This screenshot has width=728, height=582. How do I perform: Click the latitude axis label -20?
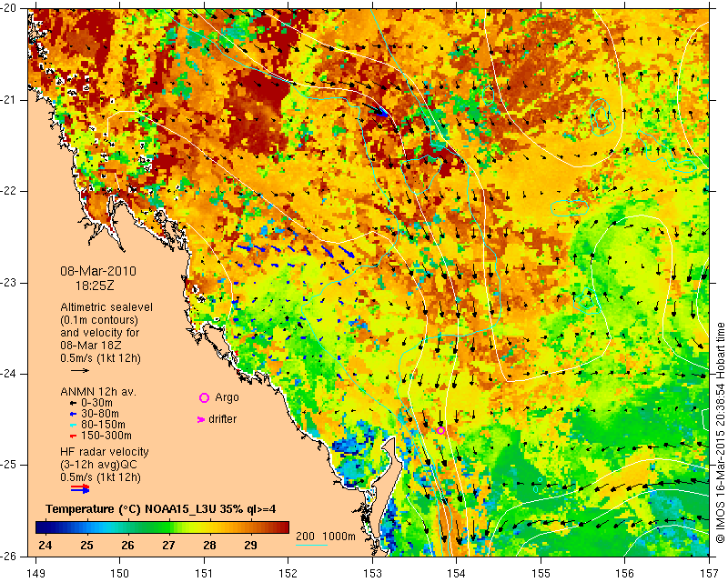point(9,9)
